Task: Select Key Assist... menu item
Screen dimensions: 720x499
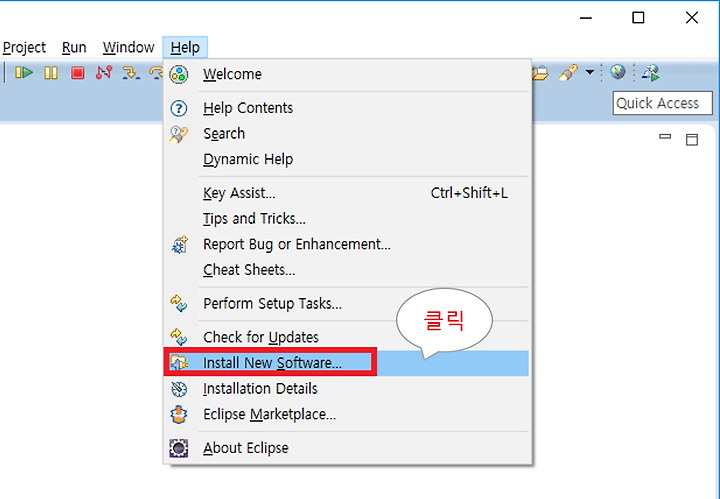Action: [x=347, y=193]
